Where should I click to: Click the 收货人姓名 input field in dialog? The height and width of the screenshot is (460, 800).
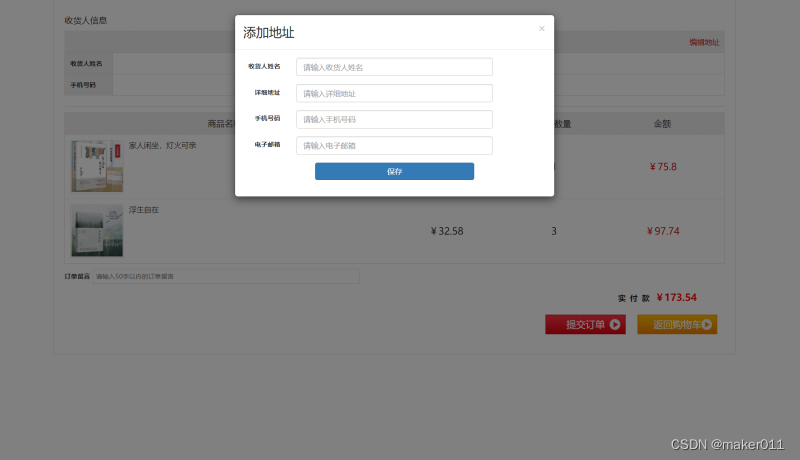coord(394,67)
